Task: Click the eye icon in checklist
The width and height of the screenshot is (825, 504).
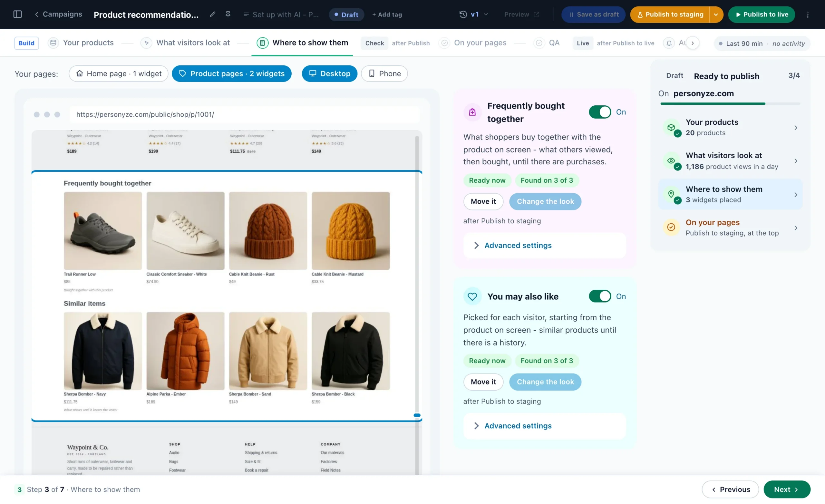Action: point(671,161)
